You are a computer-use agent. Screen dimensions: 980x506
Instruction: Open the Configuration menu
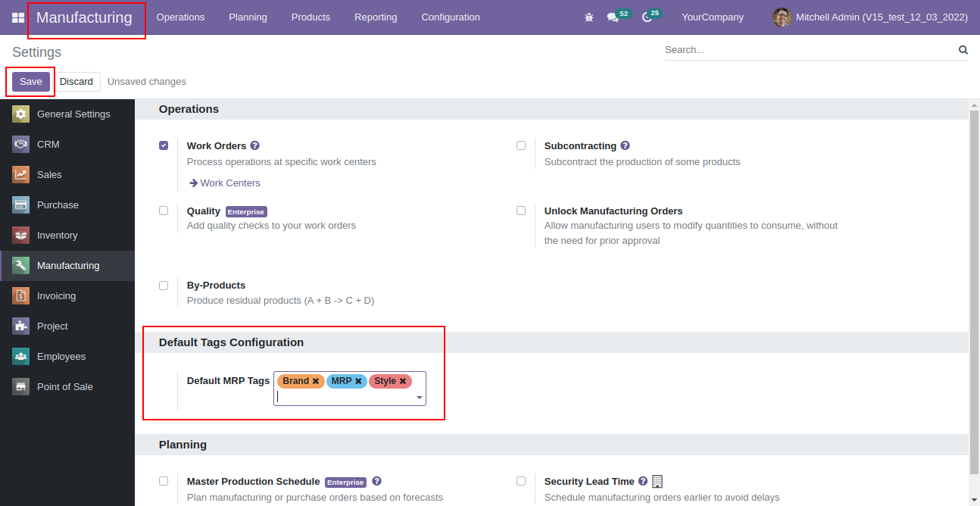[451, 17]
